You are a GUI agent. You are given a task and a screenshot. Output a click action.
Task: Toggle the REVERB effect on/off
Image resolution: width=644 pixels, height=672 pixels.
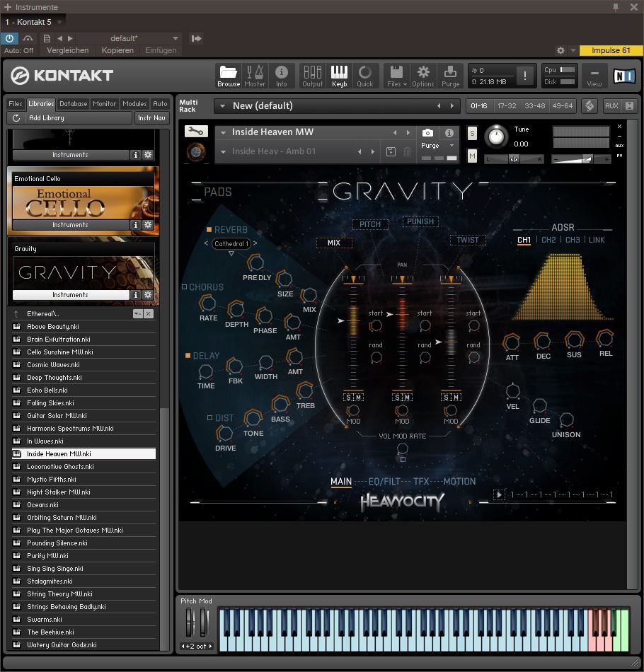pyautogui.click(x=209, y=230)
